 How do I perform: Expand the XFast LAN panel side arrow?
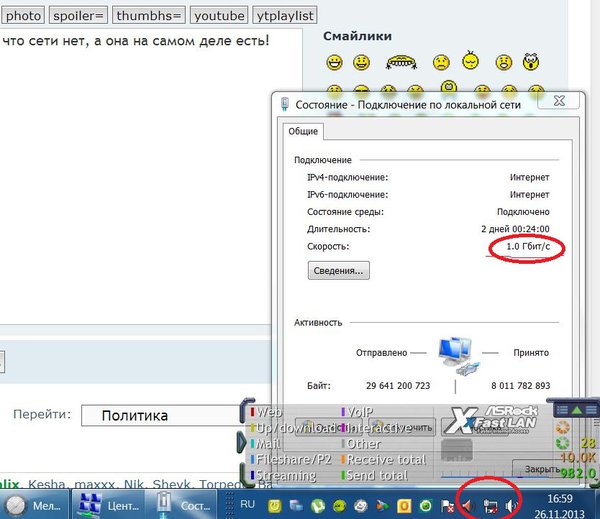pyautogui.click(x=241, y=441)
